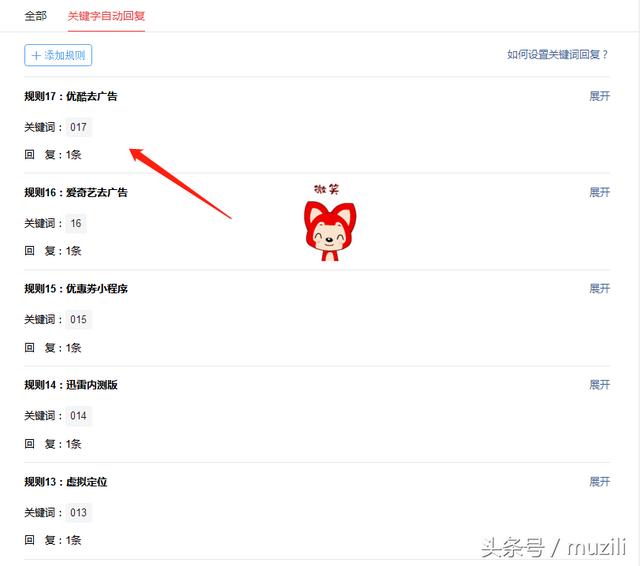The height and width of the screenshot is (566, 640).
Task: Select the 关键字自动回复 tab
Action: click(x=106, y=16)
